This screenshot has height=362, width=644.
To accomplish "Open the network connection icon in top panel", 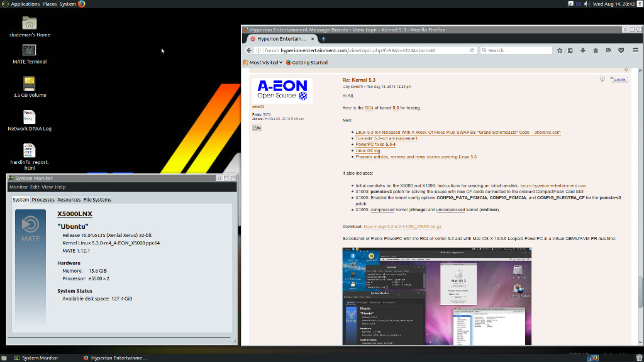I will tap(570, 4).
